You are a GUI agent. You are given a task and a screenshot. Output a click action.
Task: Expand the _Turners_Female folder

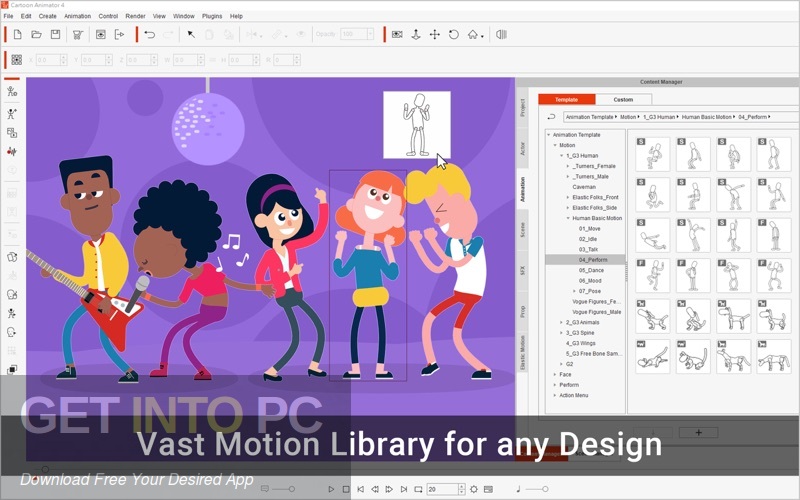pyautogui.click(x=568, y=166)
